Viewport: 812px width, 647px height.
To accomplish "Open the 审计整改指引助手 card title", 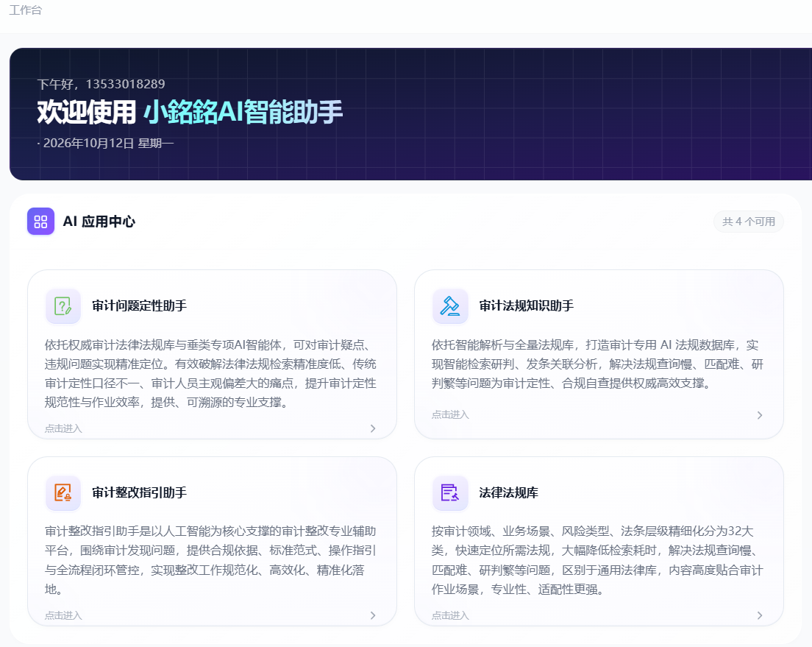I will click(x=139, y=492).
